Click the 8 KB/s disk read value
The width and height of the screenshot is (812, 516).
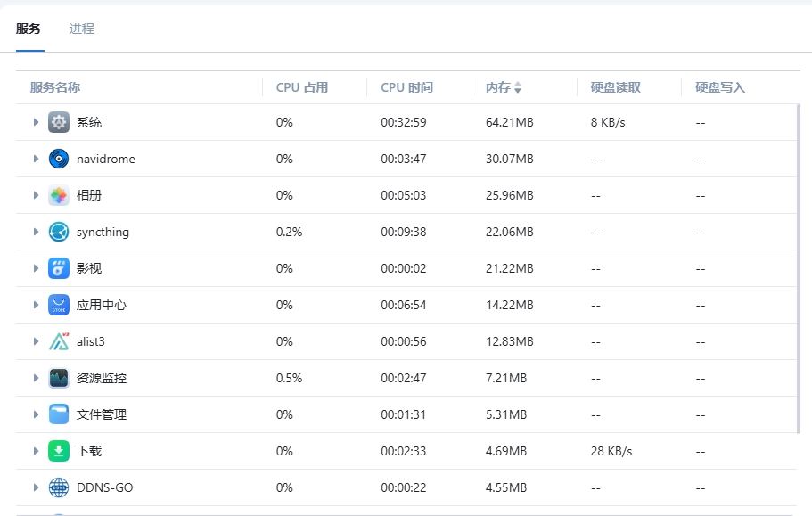pos(608,123)
